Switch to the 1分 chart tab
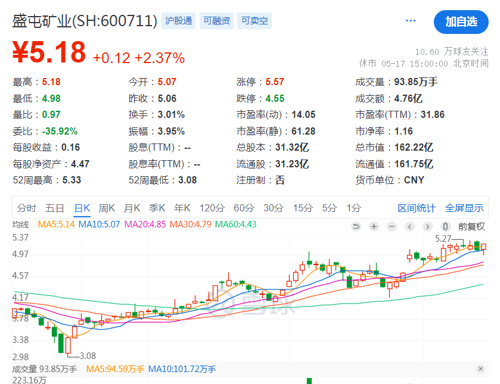The height and width of the screenshot is (384, 500). pos(354,208)
